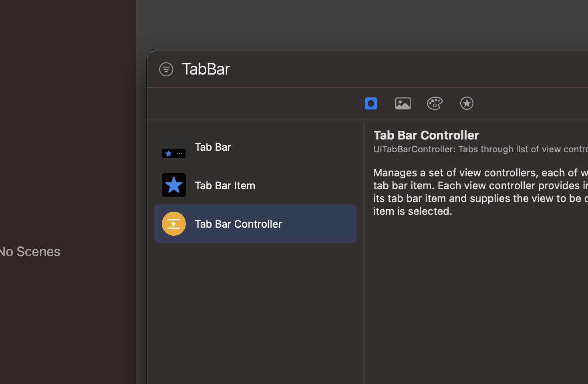Select the Tab Bar row
The width and height of the screenshot is (588, 384).
(x=256, y=147)
